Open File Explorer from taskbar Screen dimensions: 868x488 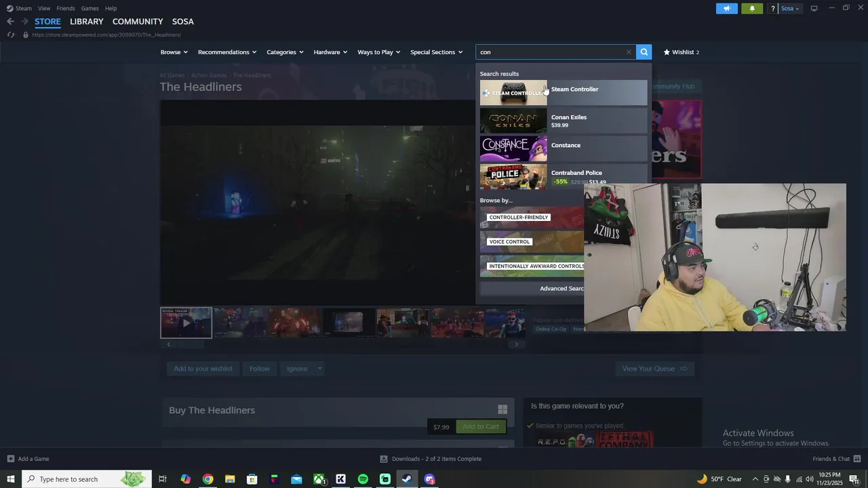click(x=230, y=479)
